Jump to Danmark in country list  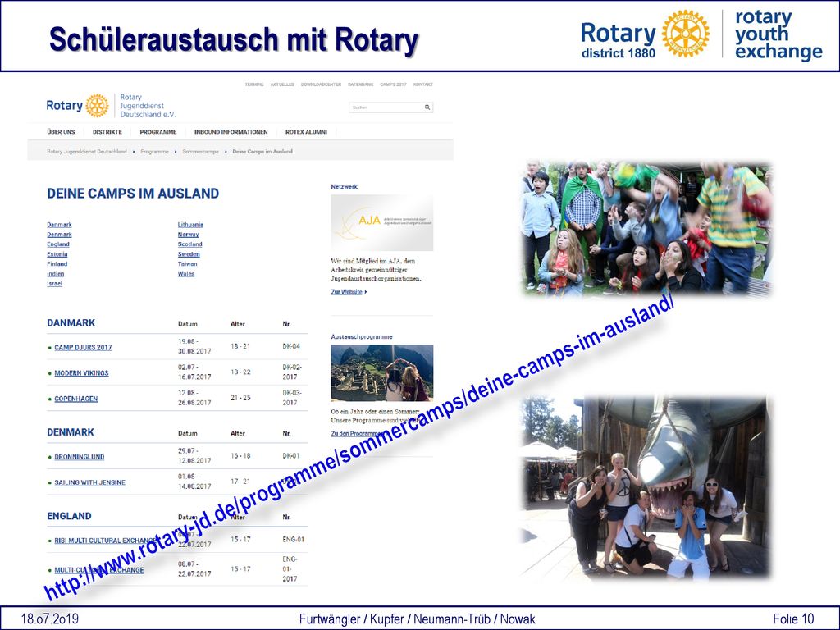[x=59, y=225]
